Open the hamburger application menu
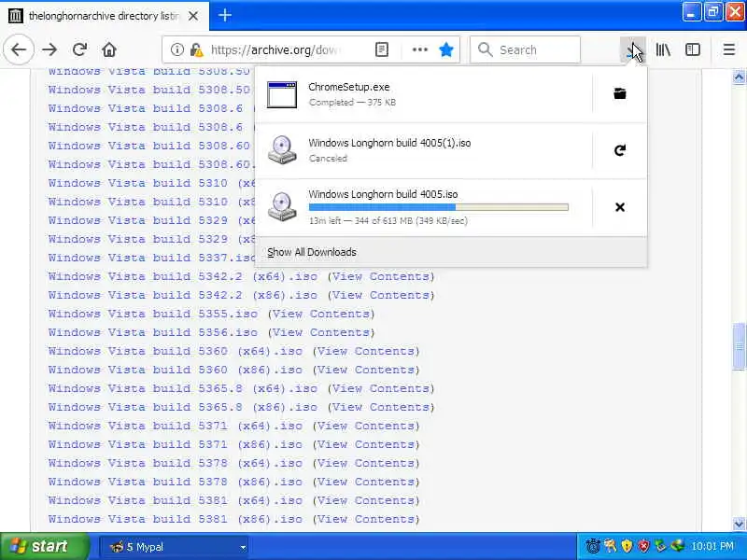Image resolution: width=747 pixels, height=560 pixels. pos(729,49)
